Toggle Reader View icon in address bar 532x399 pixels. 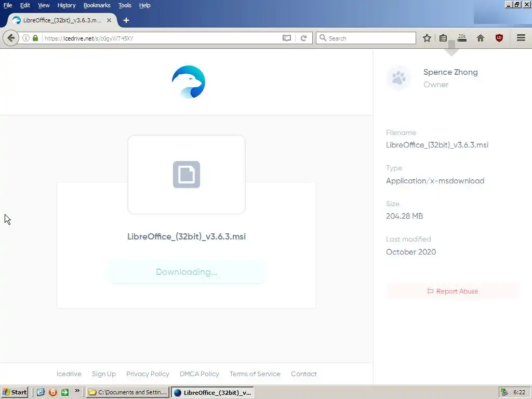(x=287, y=38)
